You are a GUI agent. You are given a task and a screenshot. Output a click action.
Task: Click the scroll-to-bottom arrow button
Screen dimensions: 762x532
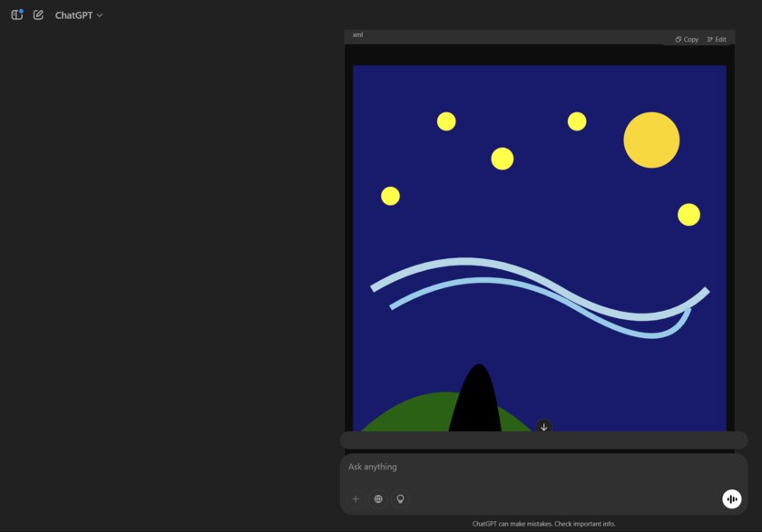point(543,427)
